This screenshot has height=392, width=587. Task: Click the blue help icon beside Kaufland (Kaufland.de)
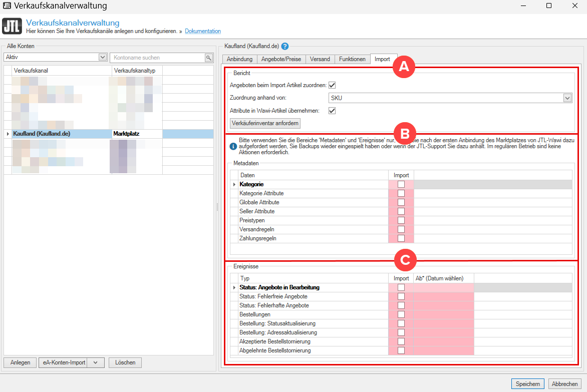coord(285,47)
